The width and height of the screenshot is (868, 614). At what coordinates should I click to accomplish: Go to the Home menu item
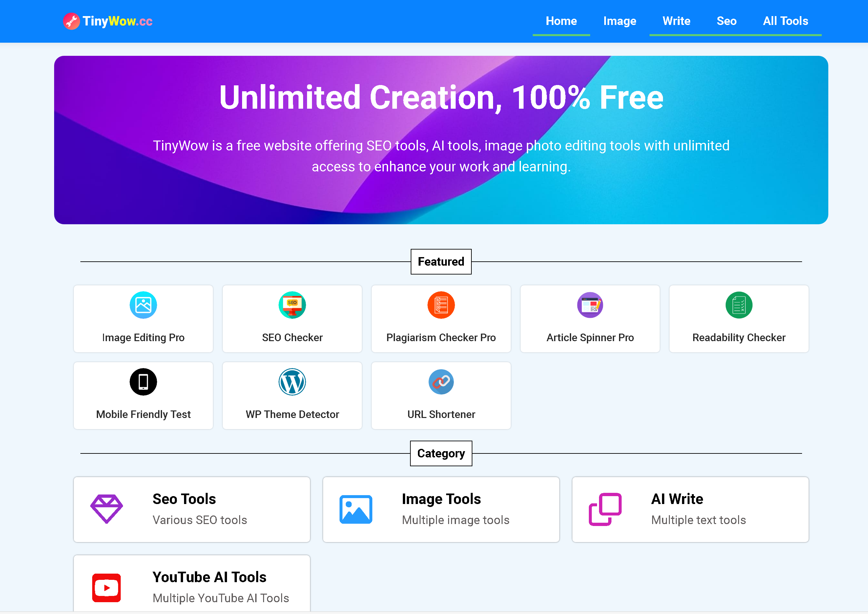(x=561, y=21)
